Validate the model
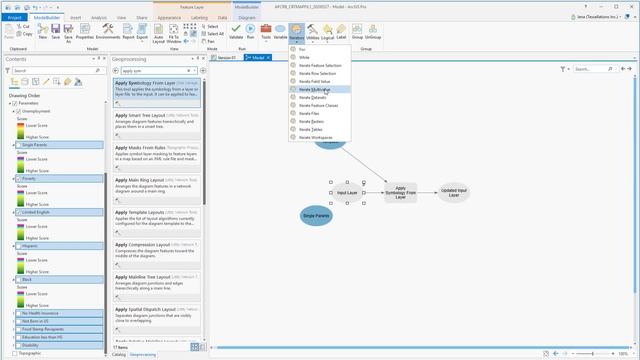 (236, 31)
